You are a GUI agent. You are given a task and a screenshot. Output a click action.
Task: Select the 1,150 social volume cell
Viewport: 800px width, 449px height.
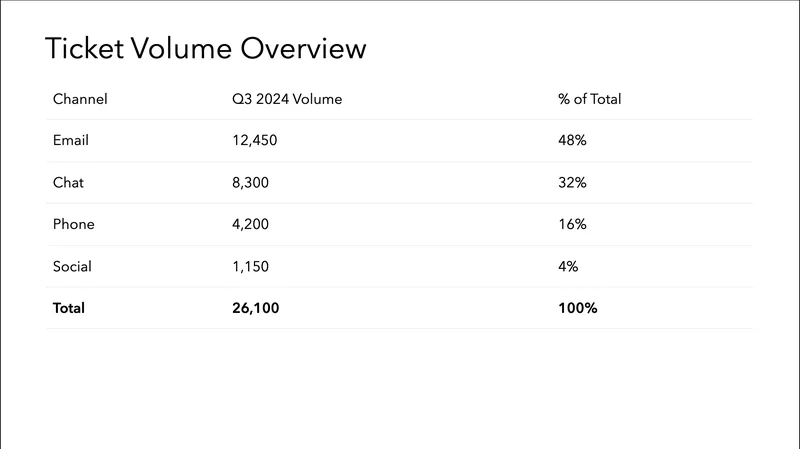tap(250, 267)
